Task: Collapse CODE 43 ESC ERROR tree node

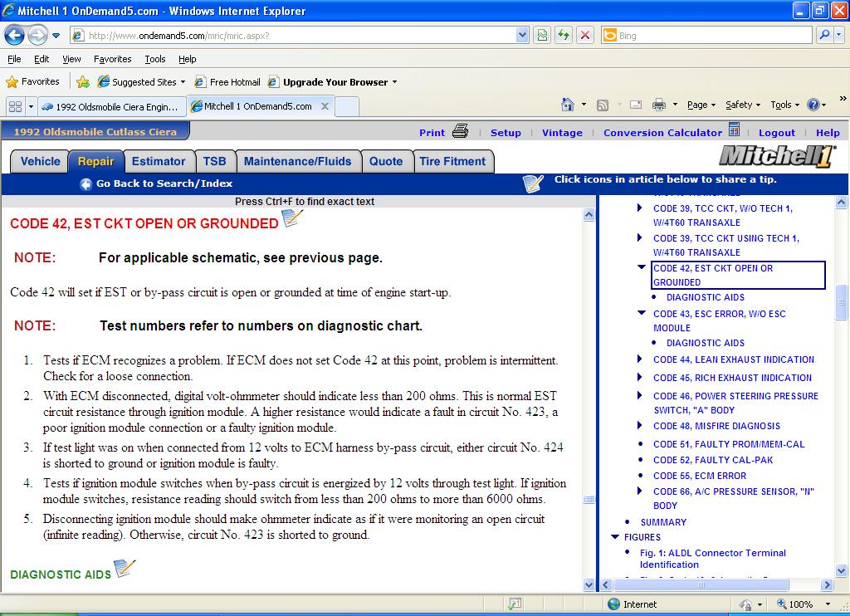Action: pos(642,313)
